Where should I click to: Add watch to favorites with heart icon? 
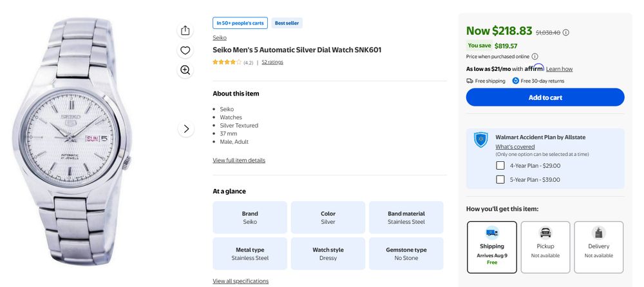tap(185, 50)
